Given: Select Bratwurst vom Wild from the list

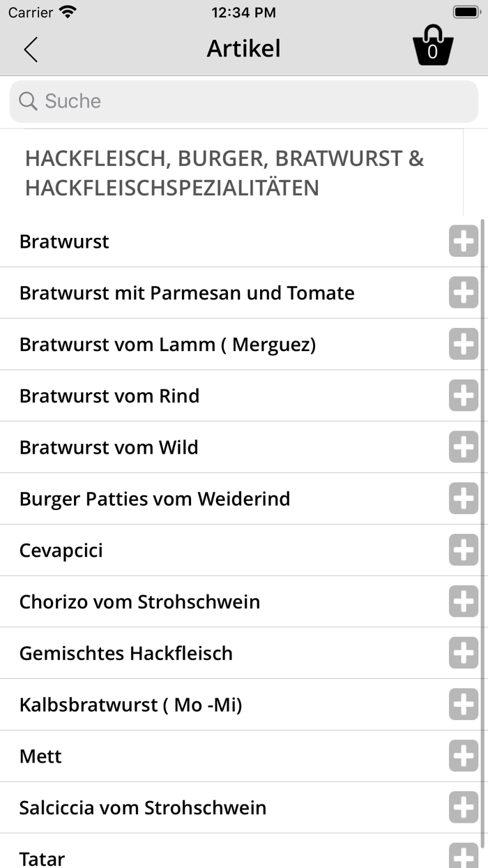Looking at the screenshot, I should [x=209, y=447].
